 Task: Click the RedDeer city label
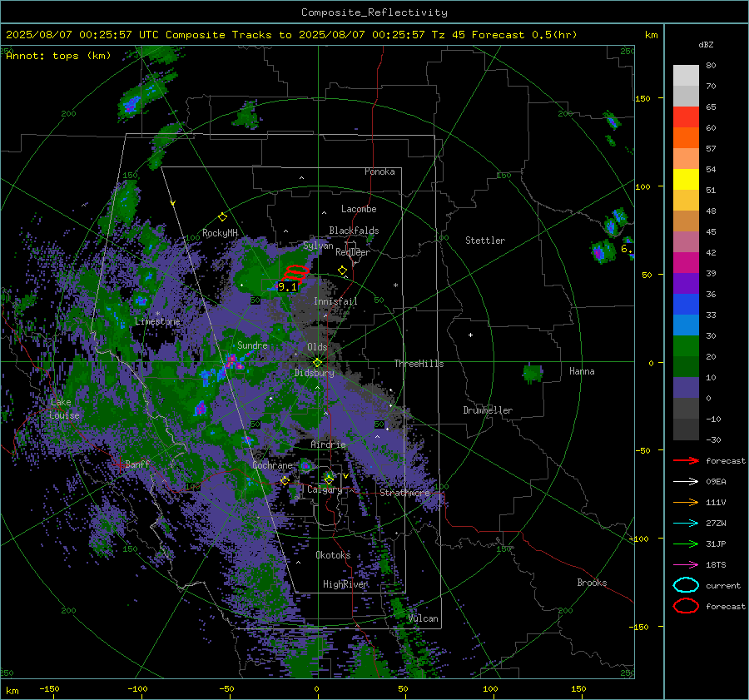pos(353,252)
